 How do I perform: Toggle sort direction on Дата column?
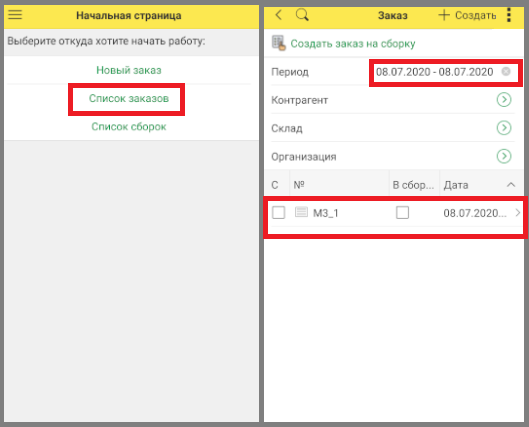511,185
